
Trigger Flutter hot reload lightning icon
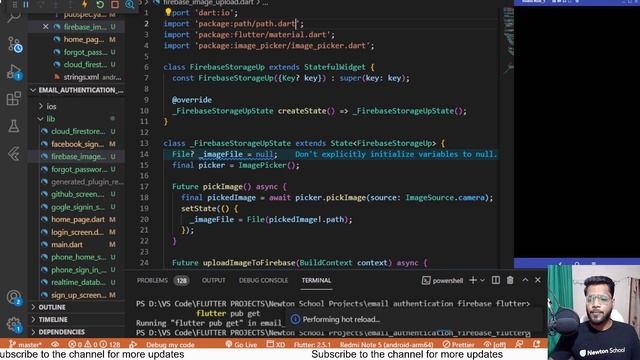pos(85,4)
